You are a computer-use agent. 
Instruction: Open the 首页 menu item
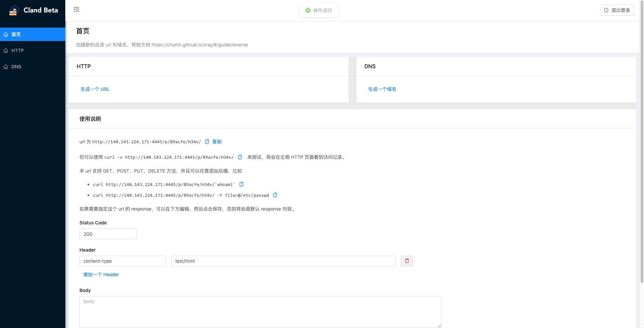33,34
